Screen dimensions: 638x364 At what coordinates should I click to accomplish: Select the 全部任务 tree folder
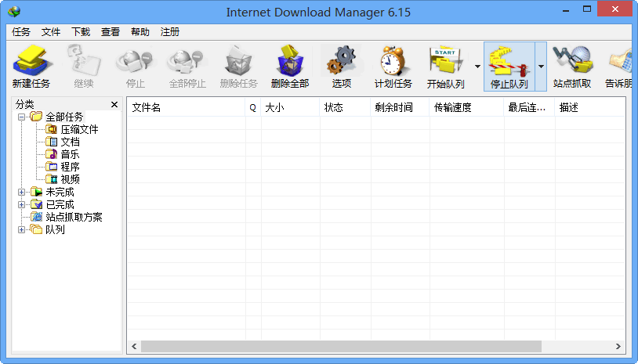pyautogui.click(x=57, y=117)
